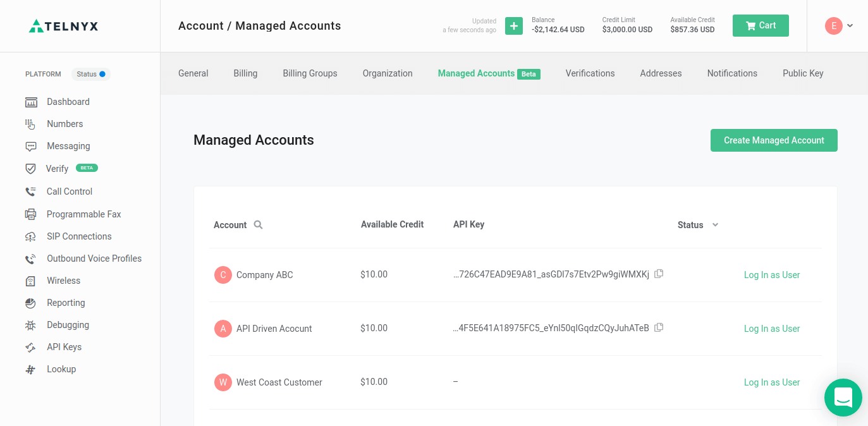Click the -$2,142.64 USD balance value

tap(558, 30)
